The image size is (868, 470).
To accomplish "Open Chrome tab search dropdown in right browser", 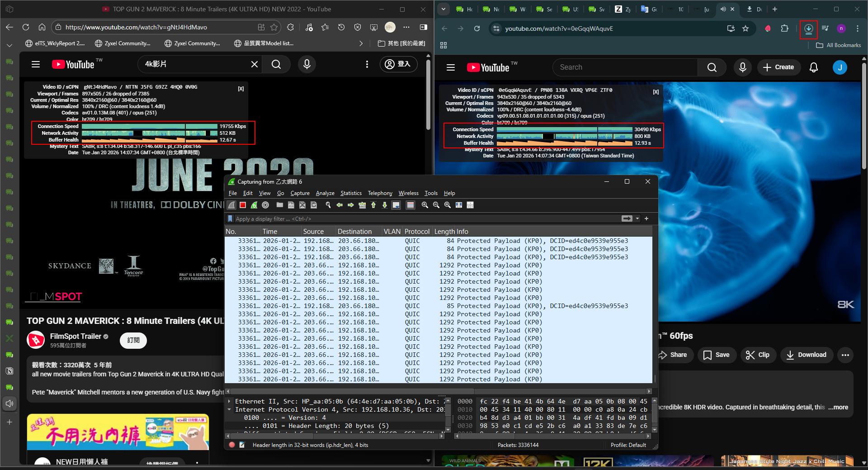I will coord(443,9).
